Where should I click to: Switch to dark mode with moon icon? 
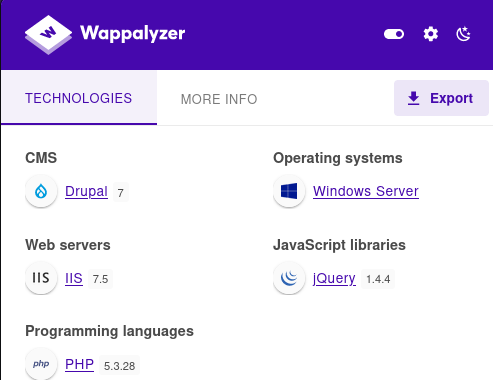(463, 34)
